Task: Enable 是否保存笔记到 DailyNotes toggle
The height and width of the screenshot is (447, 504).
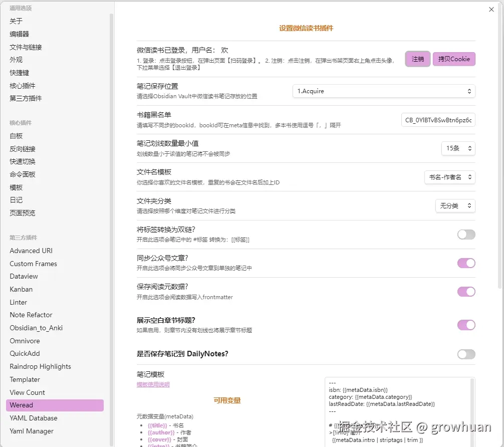Action: (466, 354)
